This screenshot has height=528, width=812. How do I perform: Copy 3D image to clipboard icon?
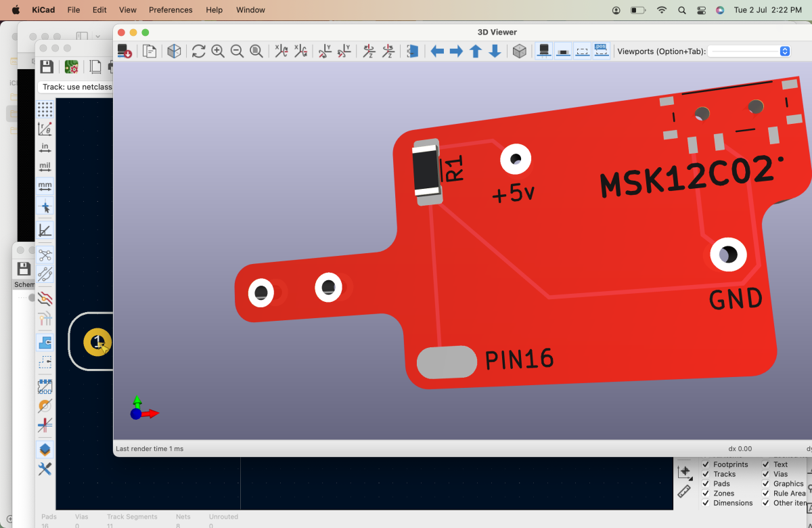pyautogui.click(x=149, y=51)
